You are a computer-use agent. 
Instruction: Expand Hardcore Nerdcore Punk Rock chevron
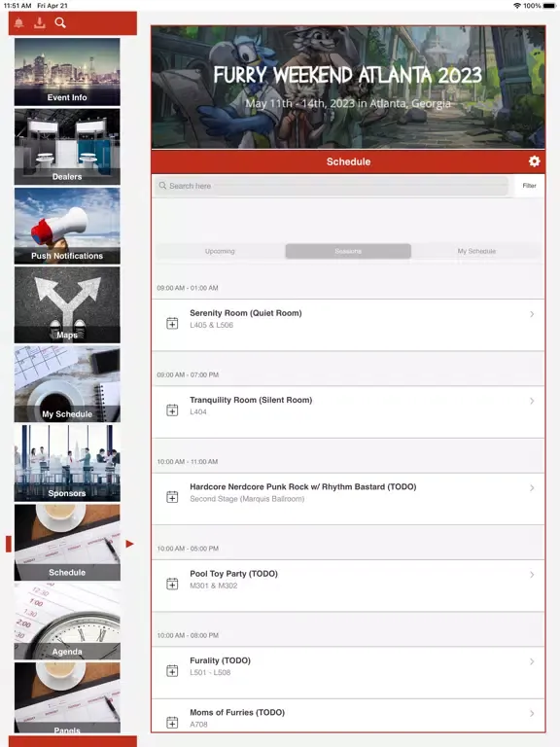point(532,488)
